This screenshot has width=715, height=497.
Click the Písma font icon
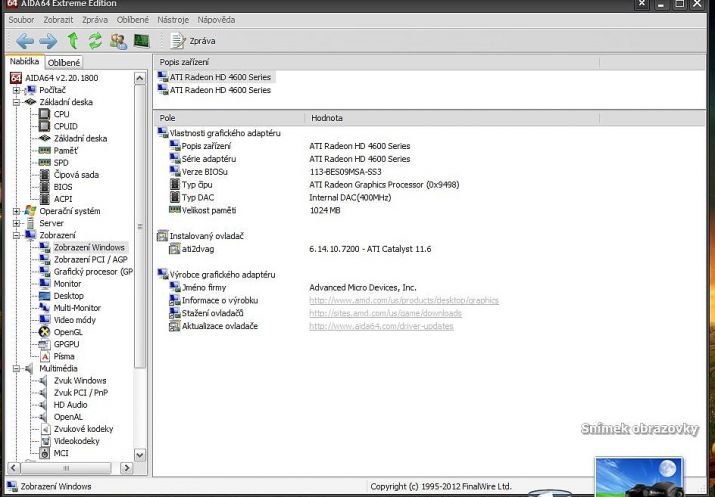point(44,356)
